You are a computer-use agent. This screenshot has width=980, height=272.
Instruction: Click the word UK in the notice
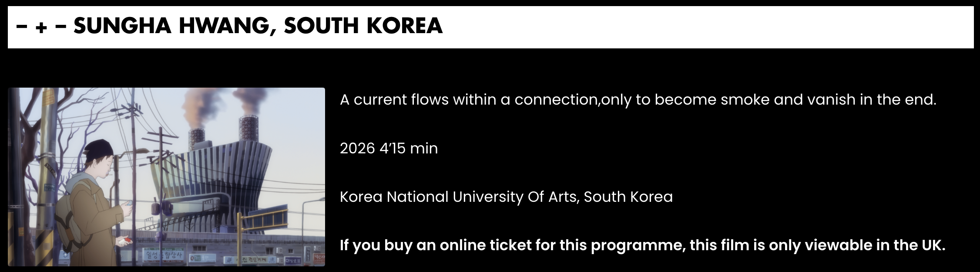click(932, 245)
